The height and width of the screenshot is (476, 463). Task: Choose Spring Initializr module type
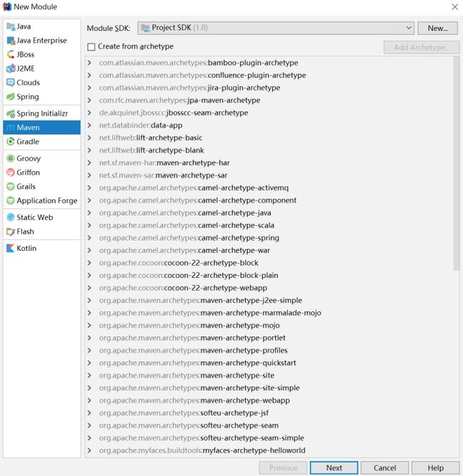pos(42,113)
